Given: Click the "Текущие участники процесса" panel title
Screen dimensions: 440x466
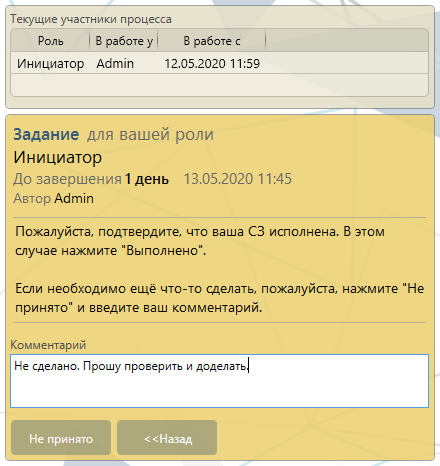Looking at the screenshot, I should (x=91, y=19).
